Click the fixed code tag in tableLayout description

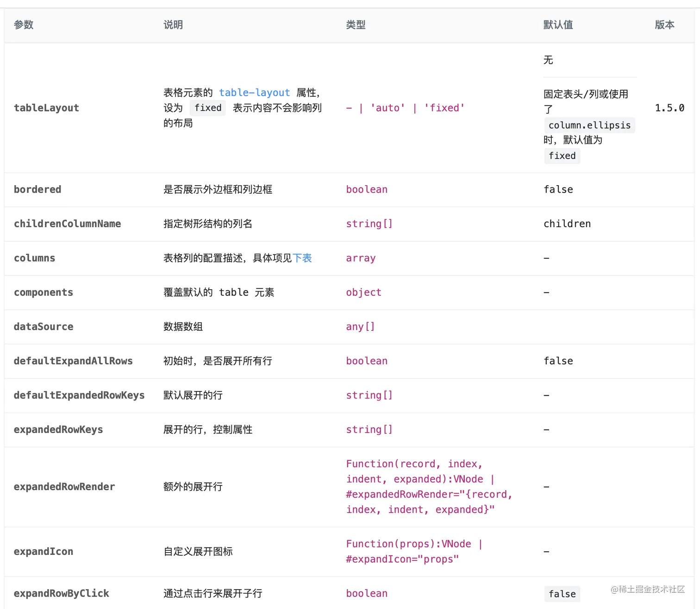(208, 108)
